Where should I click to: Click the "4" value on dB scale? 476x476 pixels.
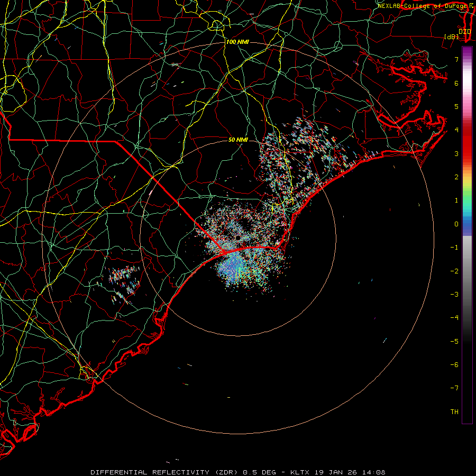tap(456, 130)
